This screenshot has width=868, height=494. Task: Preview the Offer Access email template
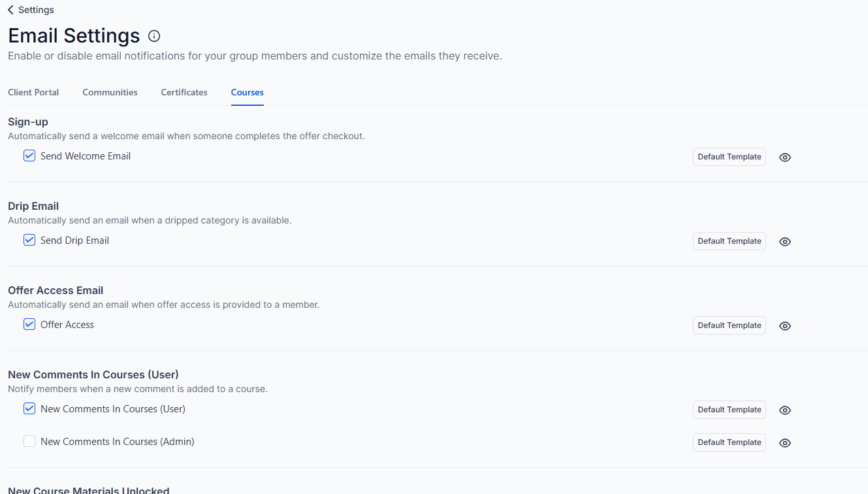[x=785, y=326]
